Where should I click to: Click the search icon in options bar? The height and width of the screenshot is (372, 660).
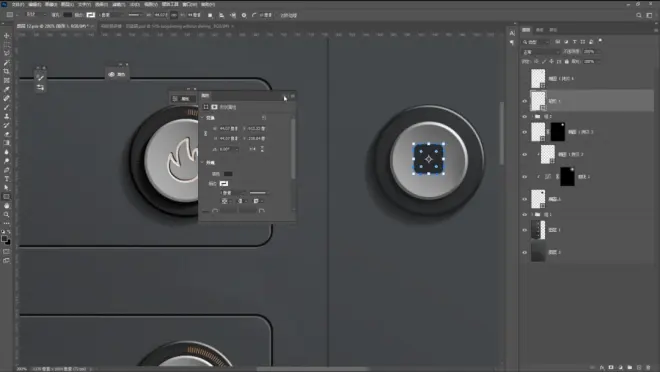click(x=639, y=15)
